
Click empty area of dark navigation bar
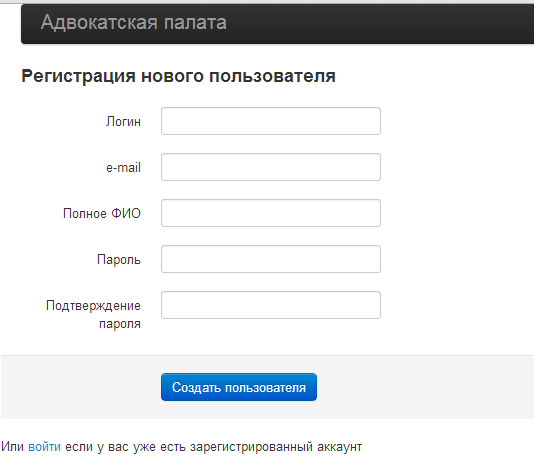coord(375,23)
